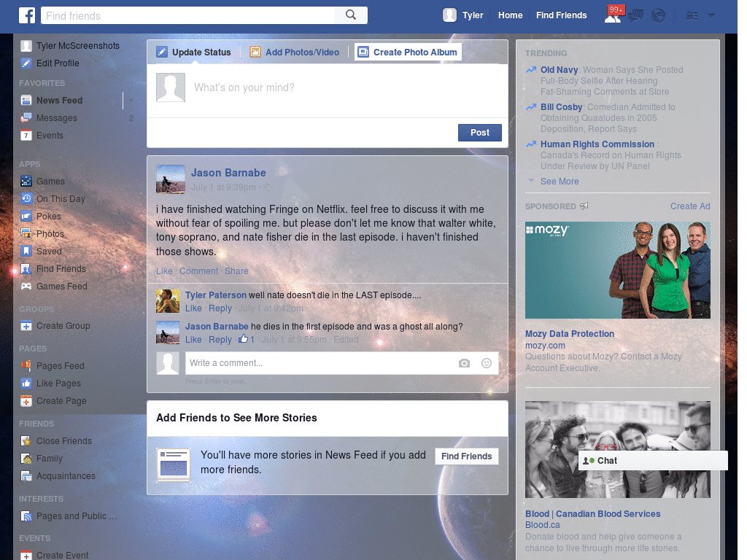The image size is (747, 560).
Task: Click the Create Group plus icon
Action: coord(26,326)
